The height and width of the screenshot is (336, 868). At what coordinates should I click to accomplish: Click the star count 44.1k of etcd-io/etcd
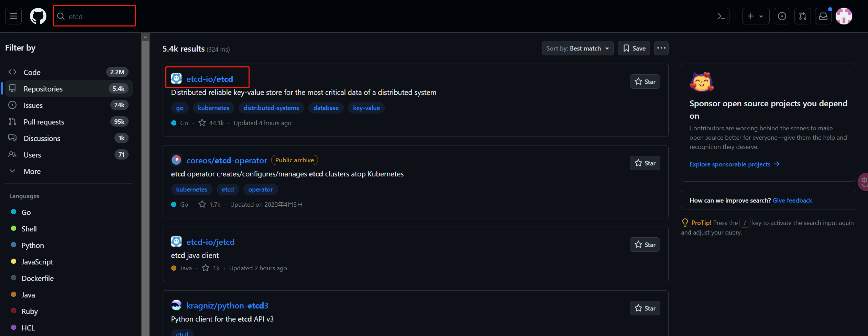211,123
